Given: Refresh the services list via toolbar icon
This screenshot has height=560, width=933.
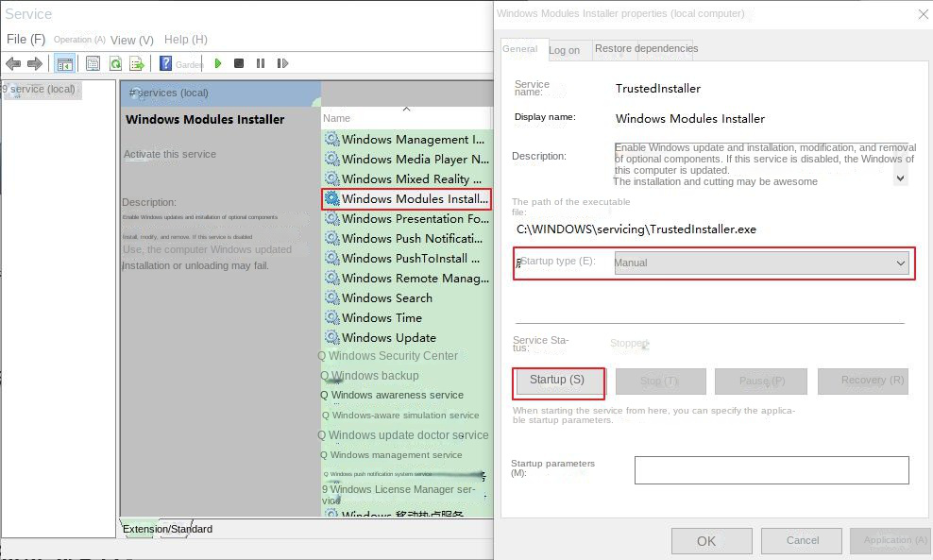Looking at the screenshot, I should [115, 63].
